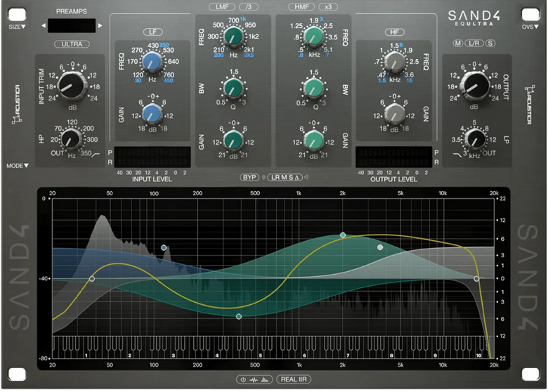Click the low-pass filter node near 20k

click(x=476, y=279)
